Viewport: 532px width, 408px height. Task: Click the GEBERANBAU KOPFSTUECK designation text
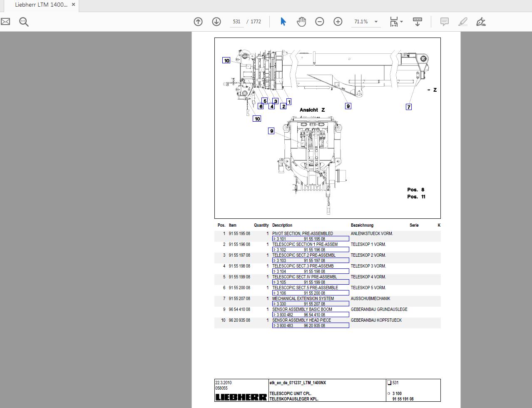click(x=376, y=320)
